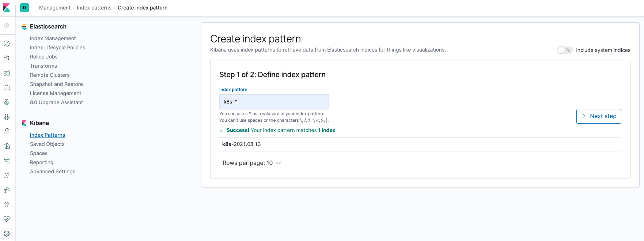Click the Kibana logo in top corner
The width and height of the screenshot is (644, 241).
point(7,7)
